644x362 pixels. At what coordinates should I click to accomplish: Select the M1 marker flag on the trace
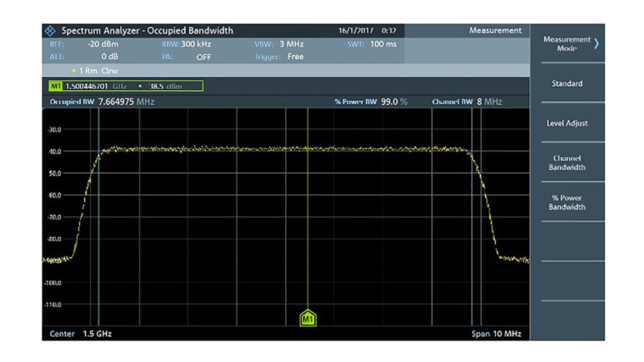click(308, 319)
